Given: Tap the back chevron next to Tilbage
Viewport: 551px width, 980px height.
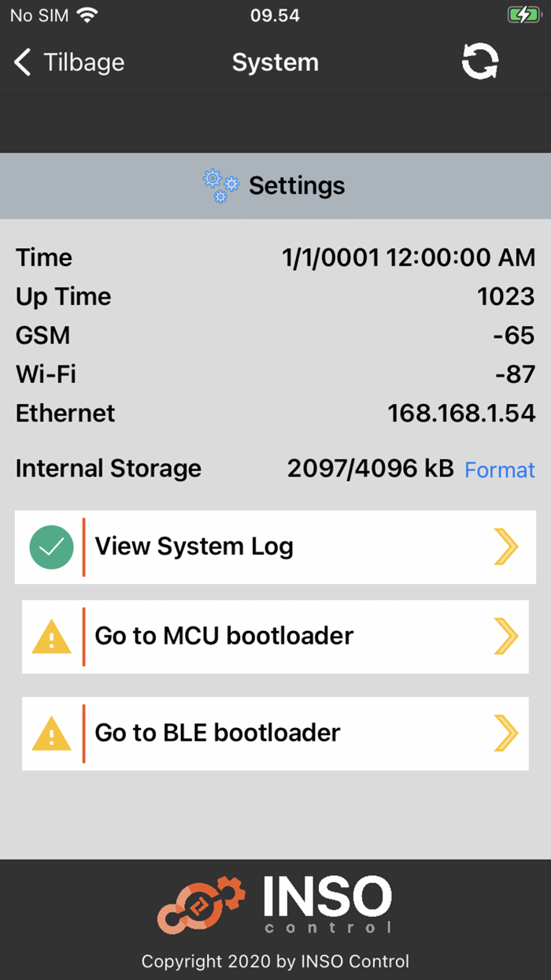Looking at the screenshot, I should (x=22, y=61).
